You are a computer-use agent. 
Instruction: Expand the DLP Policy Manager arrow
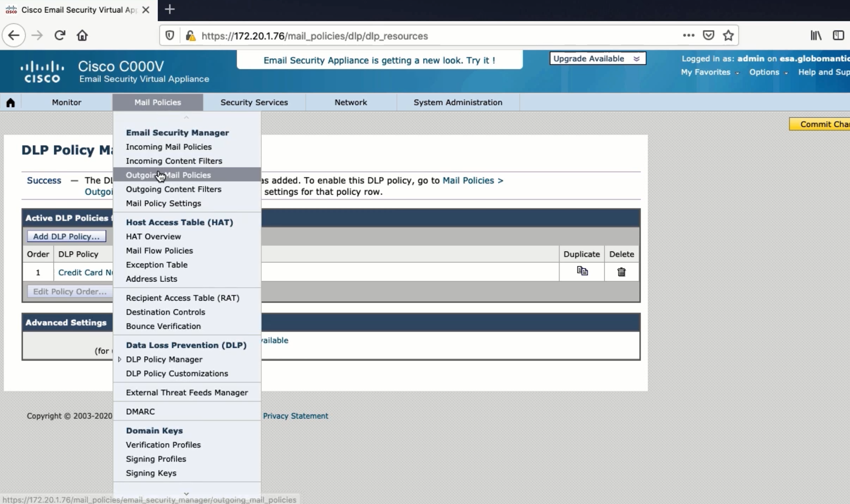(x=120, y=360)
